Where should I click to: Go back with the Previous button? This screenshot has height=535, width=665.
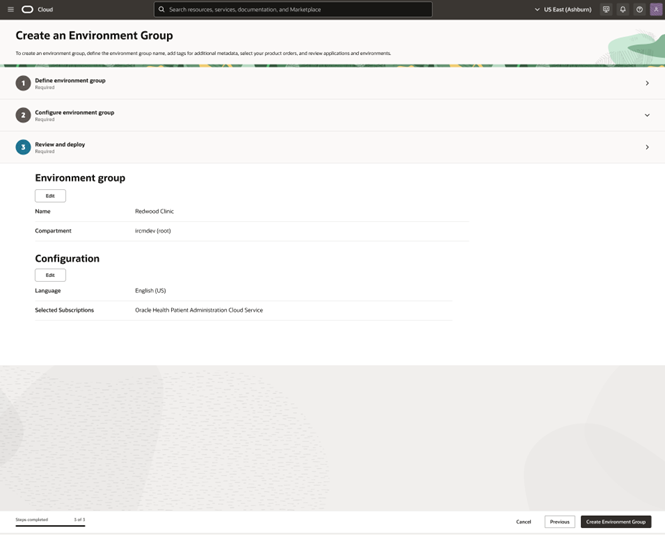point(560,522)
